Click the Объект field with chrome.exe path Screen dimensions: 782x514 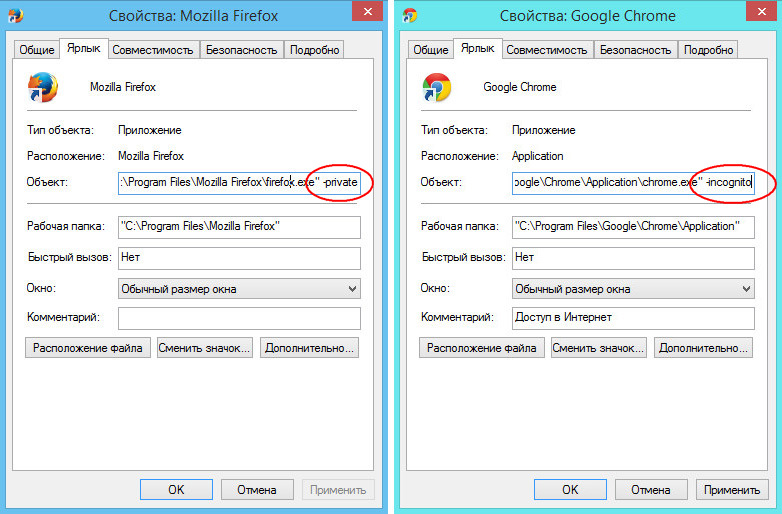point(633,182)
